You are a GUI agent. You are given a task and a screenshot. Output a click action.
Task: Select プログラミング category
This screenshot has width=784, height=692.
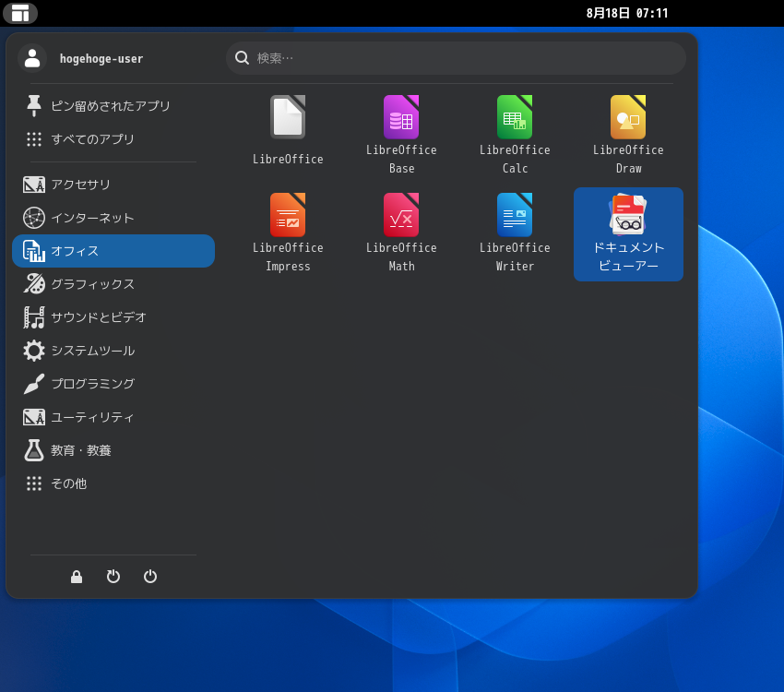click(x=113, y=384)
